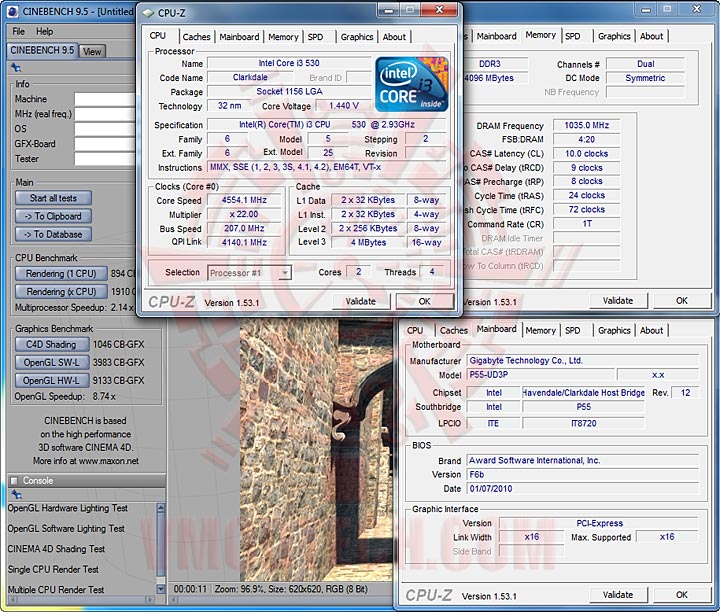Open Graphics tab in Mainboard CPU-Z window
720x612 pixels.
click(614, 331)
